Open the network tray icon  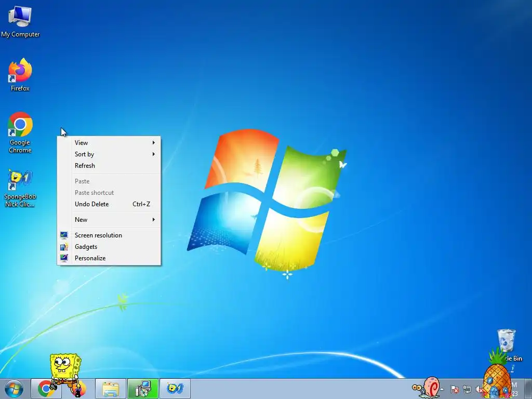click(x=467, y=390)
